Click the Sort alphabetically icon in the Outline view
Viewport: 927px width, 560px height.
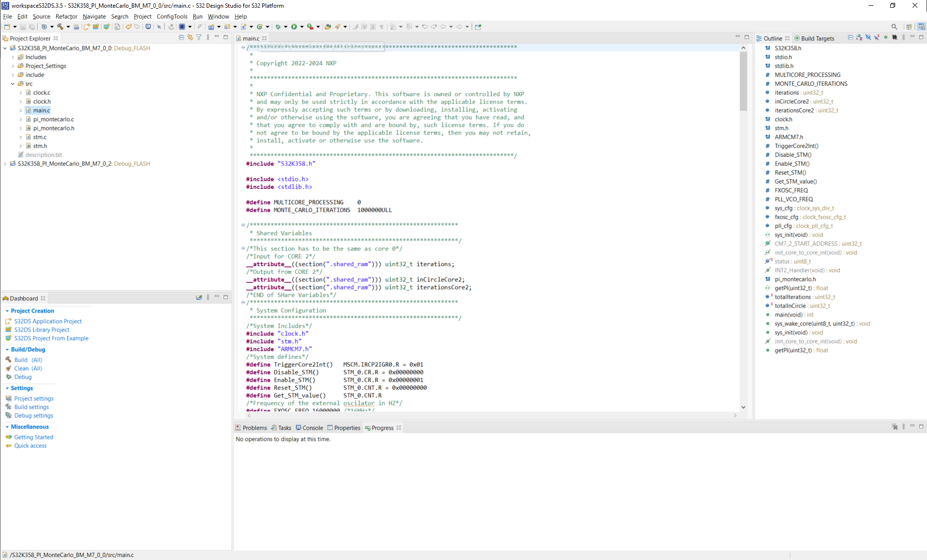pyautogui.click(x=859, y=37)
